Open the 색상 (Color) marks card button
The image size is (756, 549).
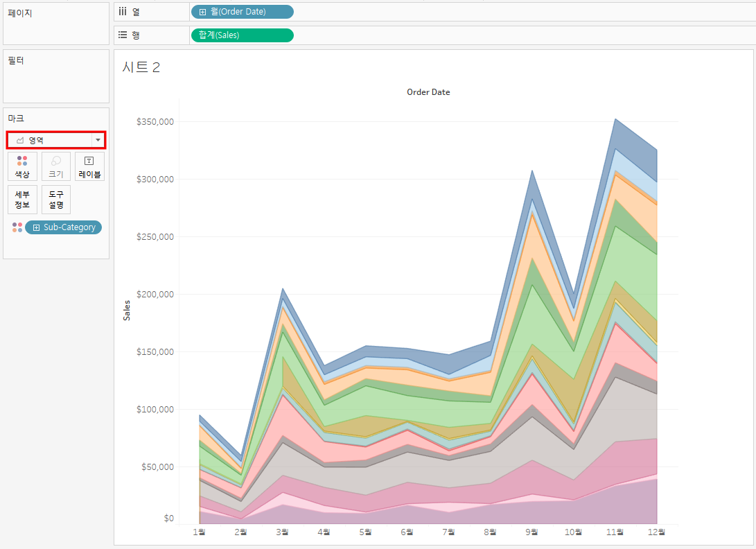coord(22,166)
